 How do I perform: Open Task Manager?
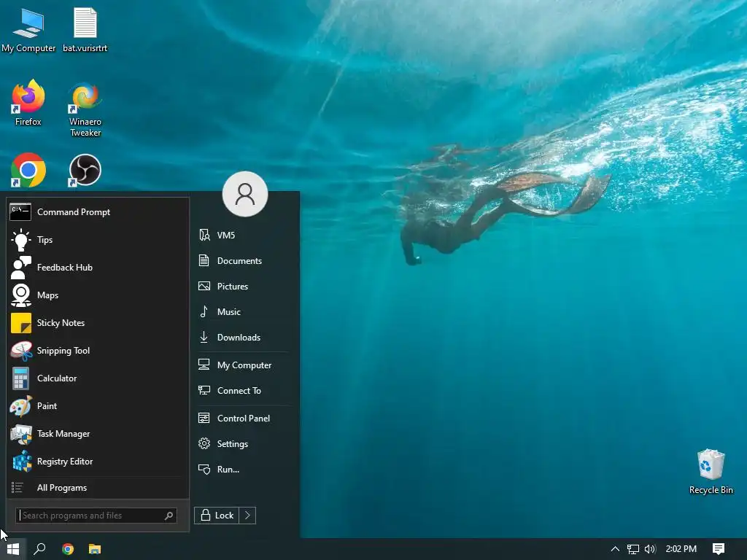point(98,433)
